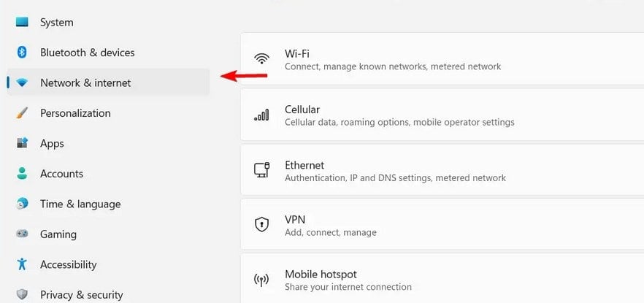Click the Apps icon in sidebar
Viewport: 644px width, 303px height.
point(22,143)
